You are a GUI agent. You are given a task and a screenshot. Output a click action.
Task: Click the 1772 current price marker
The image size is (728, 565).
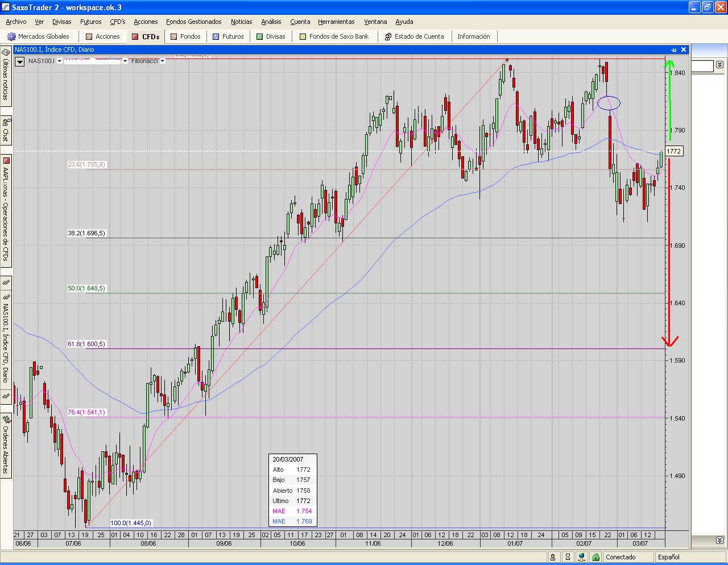pyautogui.click(x=674, y=151)
